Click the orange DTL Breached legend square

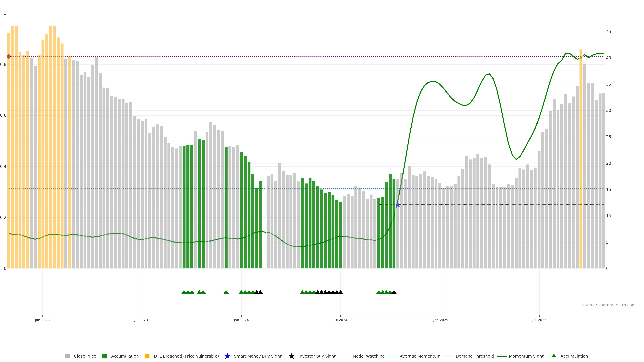[147, 356]
